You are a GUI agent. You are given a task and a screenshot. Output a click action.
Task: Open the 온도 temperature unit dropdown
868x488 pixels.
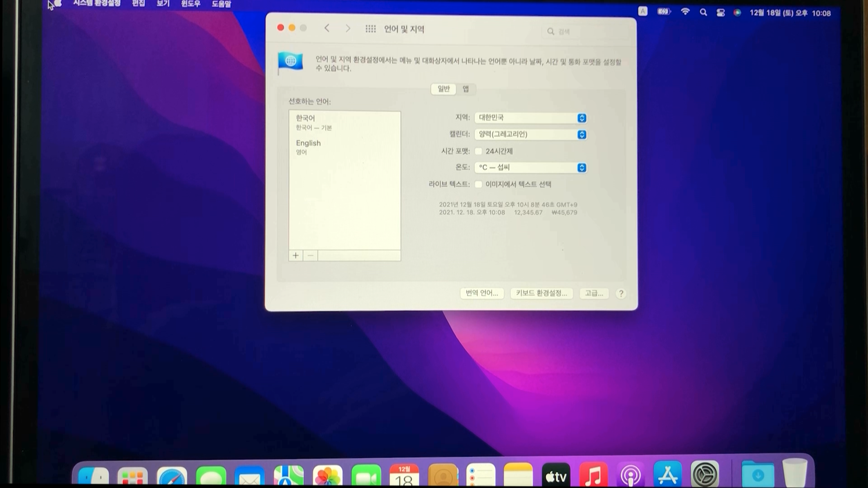tap(531, 168)
